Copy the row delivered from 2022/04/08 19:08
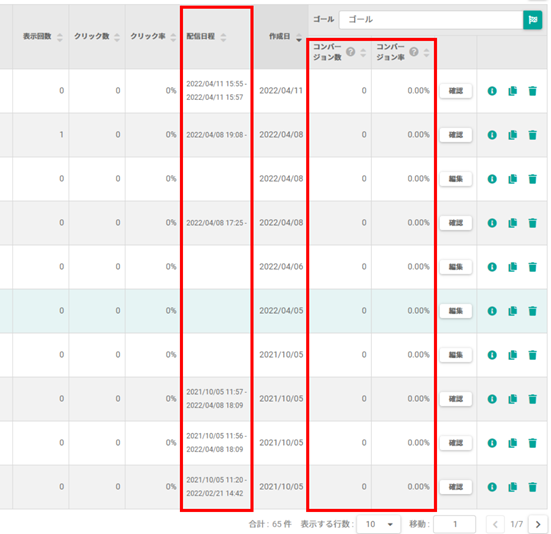Viewport: 551px width, 534px height. [x=512, y=135]
